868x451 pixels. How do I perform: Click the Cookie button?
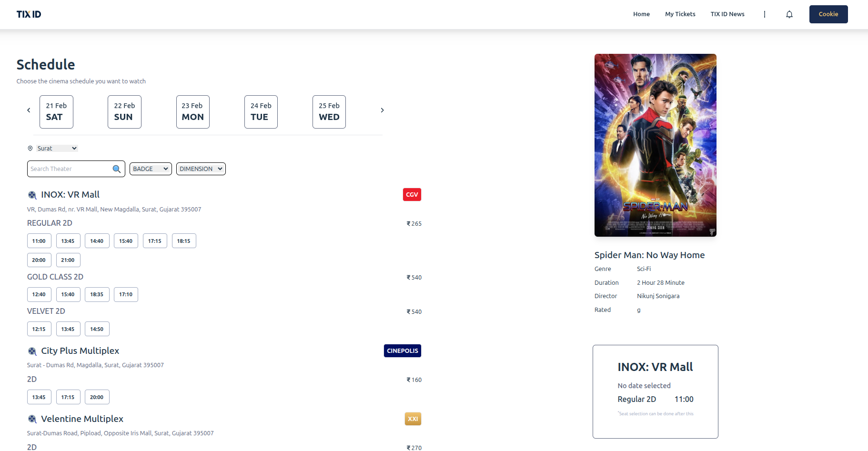tap(828, 14)
